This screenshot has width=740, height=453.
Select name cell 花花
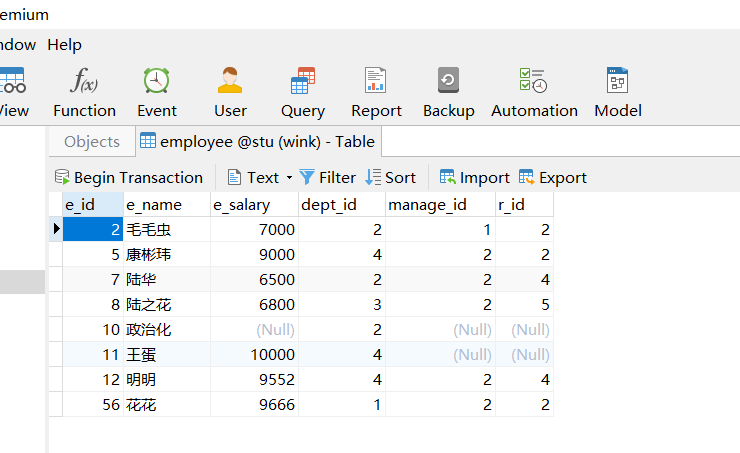[167, 404]
